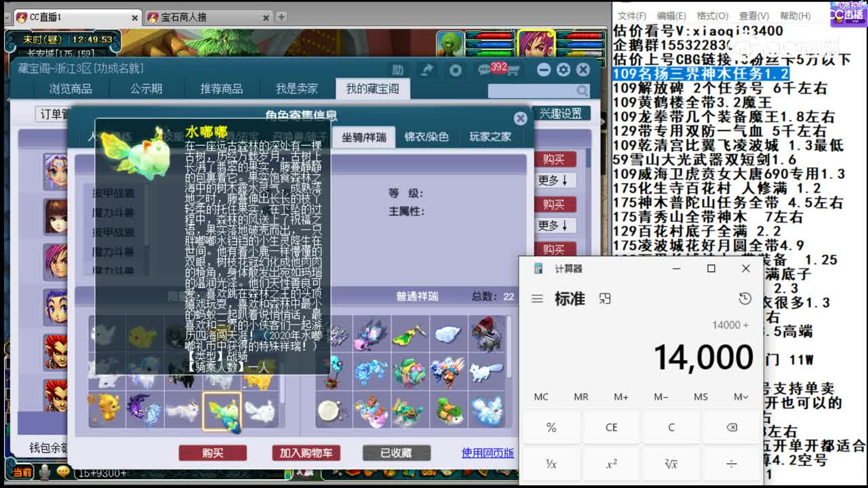Click the 助 help icon in 藏宝阁 title bar

coord(398,70)
